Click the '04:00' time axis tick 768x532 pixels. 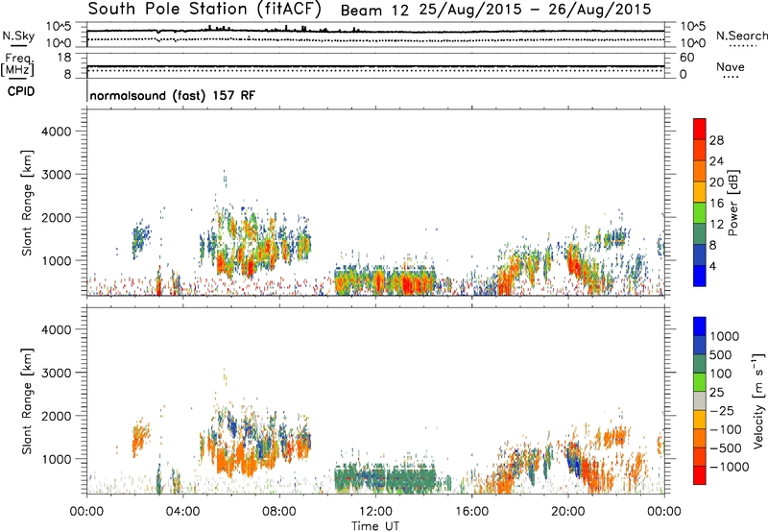[182, 512]
